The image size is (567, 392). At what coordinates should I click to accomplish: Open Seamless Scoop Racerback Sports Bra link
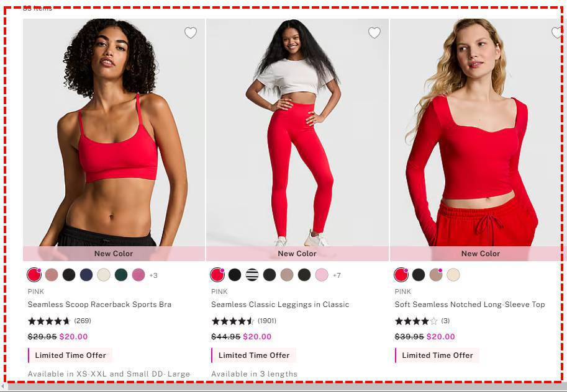(99, 304)
